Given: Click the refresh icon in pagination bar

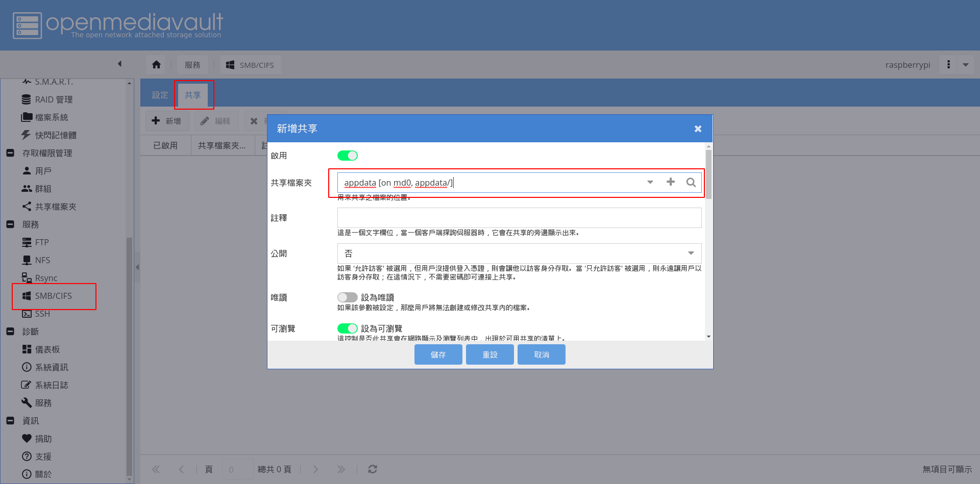Looking at the screenshot, I should [373, 469].
